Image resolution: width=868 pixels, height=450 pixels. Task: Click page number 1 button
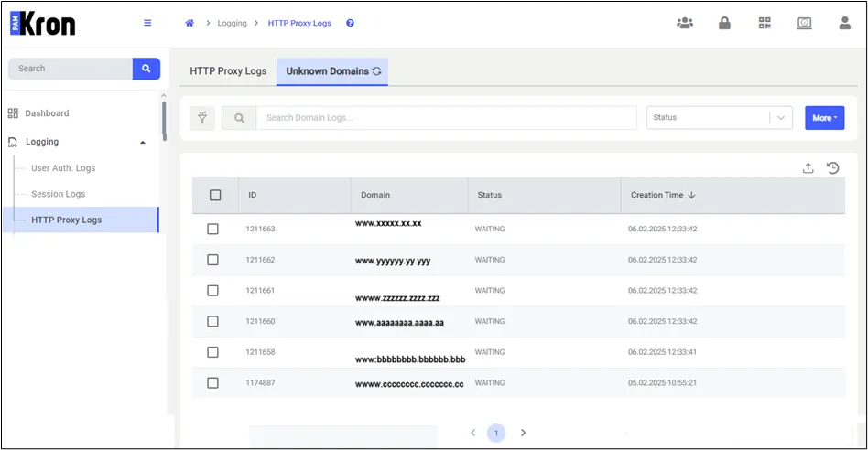[496, 433]
